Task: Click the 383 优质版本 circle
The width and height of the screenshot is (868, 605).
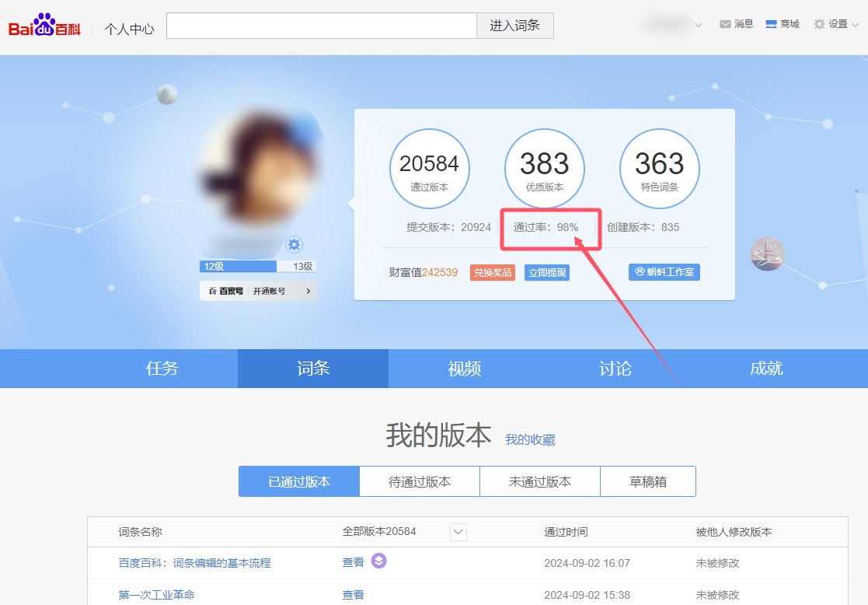Action: click(545, 169)
